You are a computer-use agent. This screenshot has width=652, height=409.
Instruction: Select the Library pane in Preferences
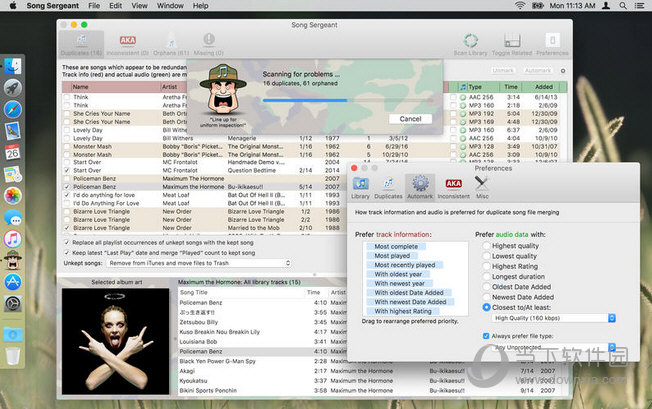coord(360,188)
